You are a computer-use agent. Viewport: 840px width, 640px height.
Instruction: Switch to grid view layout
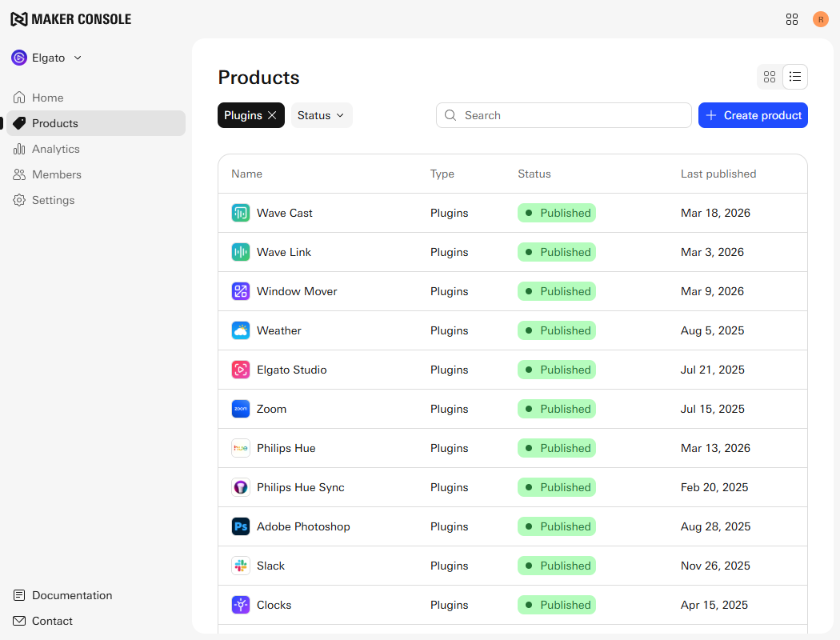point(770,77)
